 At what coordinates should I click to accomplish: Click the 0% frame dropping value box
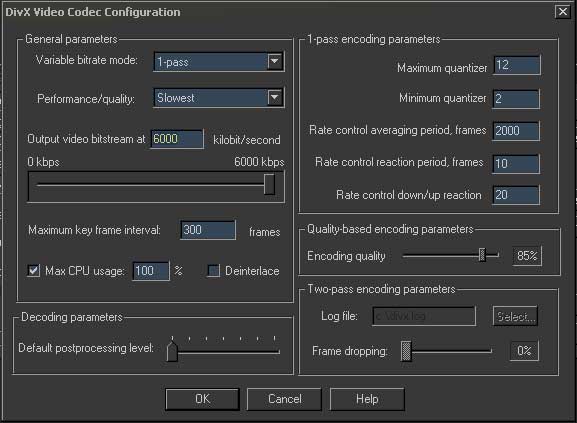524,351
